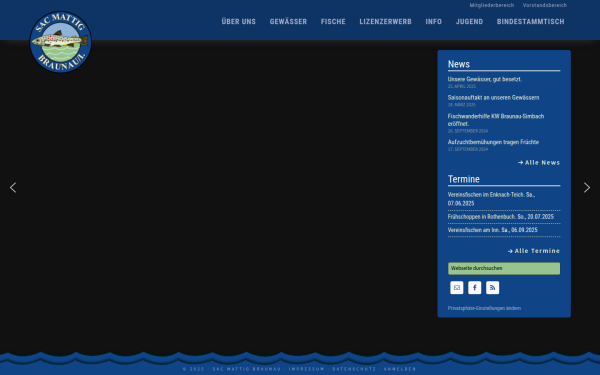Open the email contact icon

pyautogui.click(x=457, y=288)
